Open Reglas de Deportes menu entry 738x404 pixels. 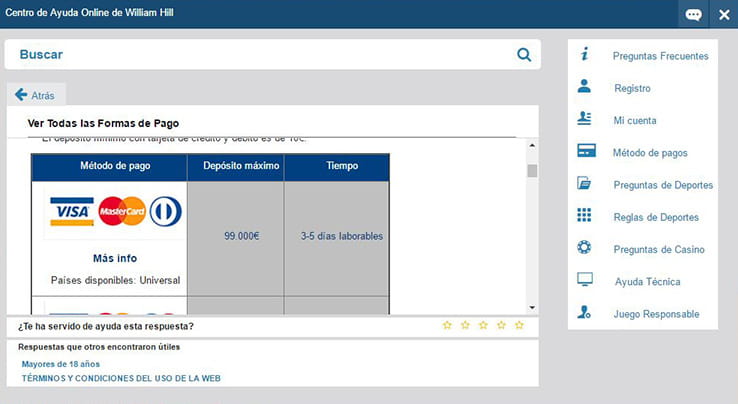656,218
